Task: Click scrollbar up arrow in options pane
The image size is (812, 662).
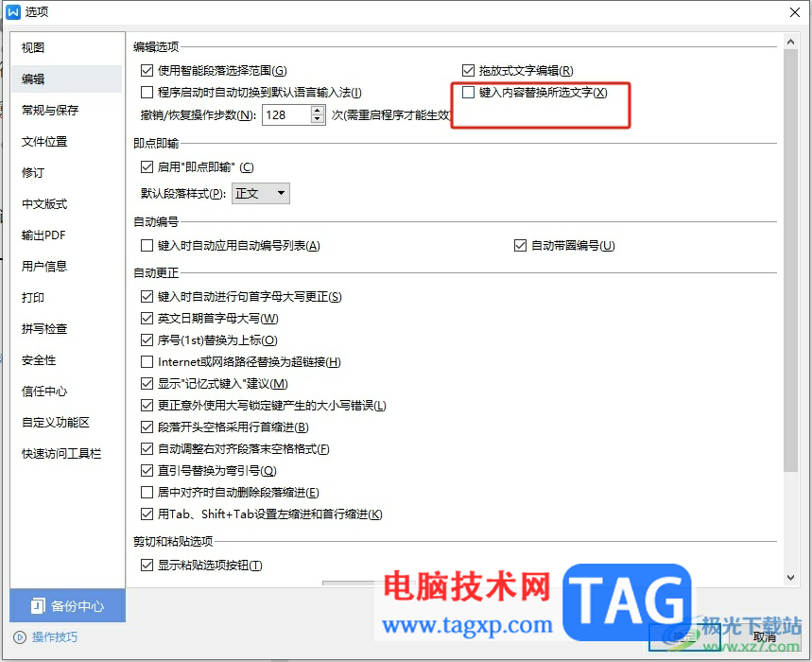Action: [x=790, y=42]
